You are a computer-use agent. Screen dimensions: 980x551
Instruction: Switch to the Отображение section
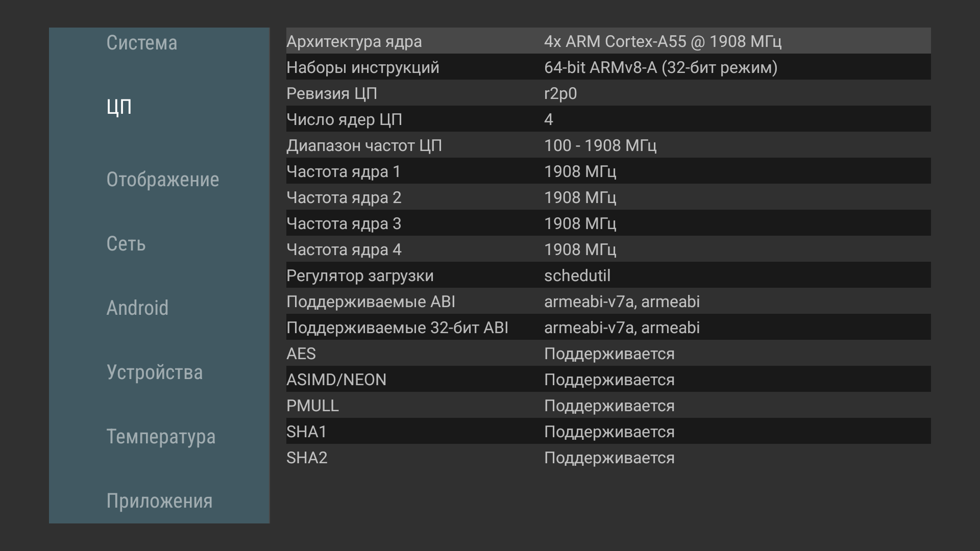coord(162,180)
